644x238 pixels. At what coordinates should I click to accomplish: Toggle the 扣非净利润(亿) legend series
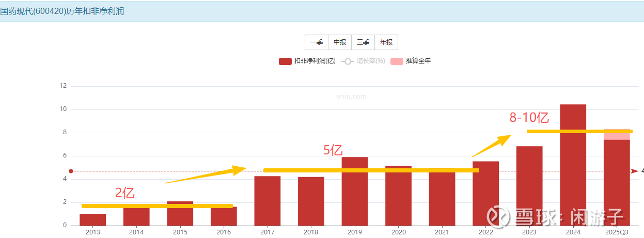click(x=307, y=61)
